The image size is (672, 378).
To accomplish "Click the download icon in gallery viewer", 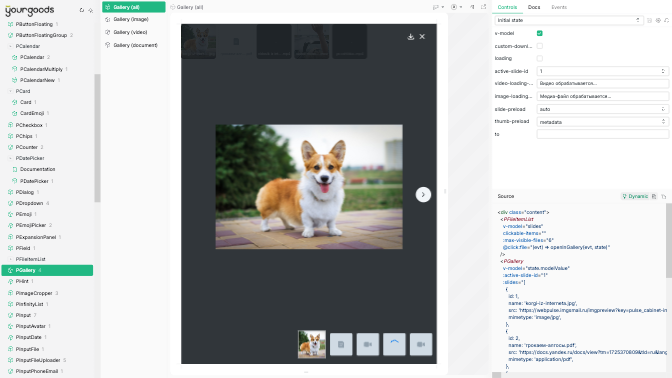I will 411,37.
